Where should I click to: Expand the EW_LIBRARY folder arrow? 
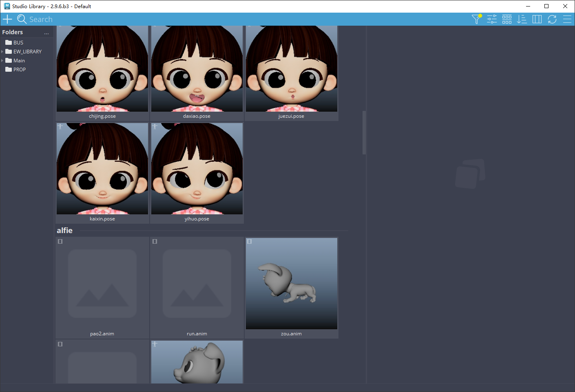[x=2, y=51]
